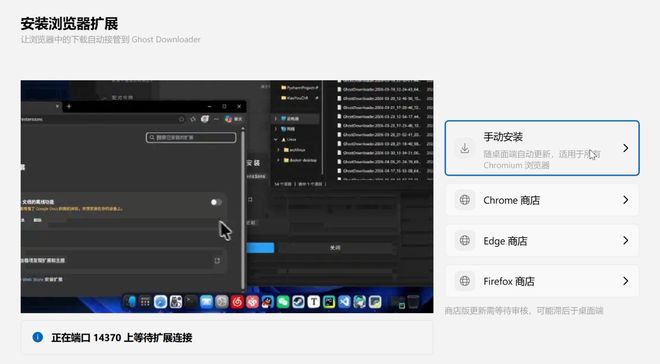The height and width of the screenshot is (364, 660).
Task: Choose the Firefox 商店 label
Action: click(x=509, y=281)
